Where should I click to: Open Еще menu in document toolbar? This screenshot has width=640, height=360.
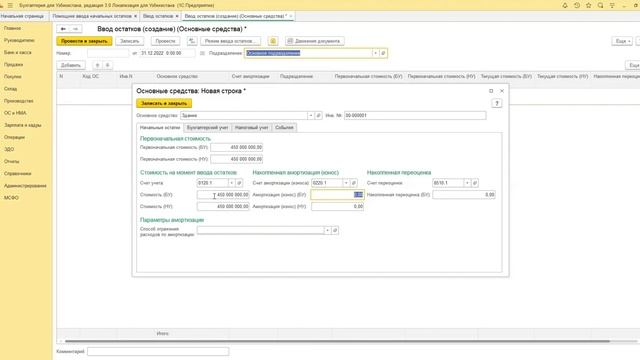pos(622,41)
